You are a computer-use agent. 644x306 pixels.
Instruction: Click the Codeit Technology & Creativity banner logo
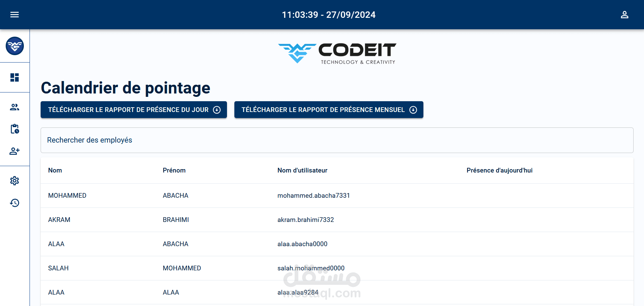pos(337,53)
